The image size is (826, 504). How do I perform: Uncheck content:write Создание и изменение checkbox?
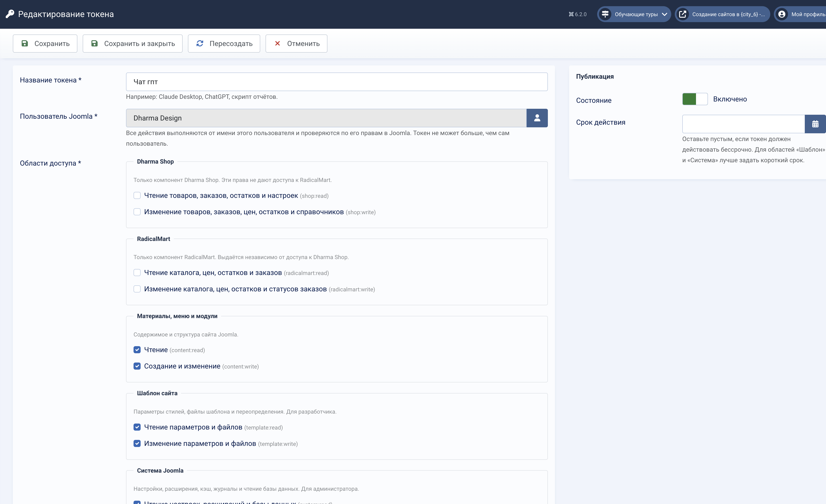[x=137, y=366]
